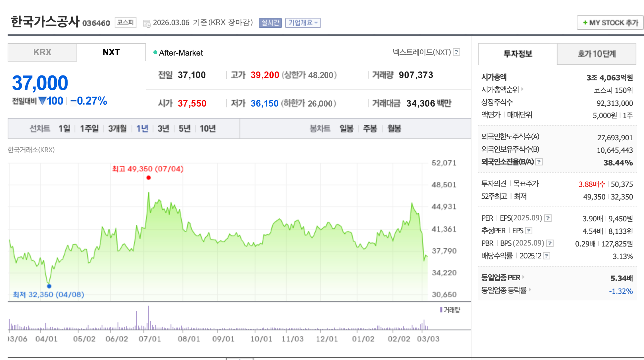Toggle the 실시간 real-time button
The image size is (644, 360).
point(270,22)
